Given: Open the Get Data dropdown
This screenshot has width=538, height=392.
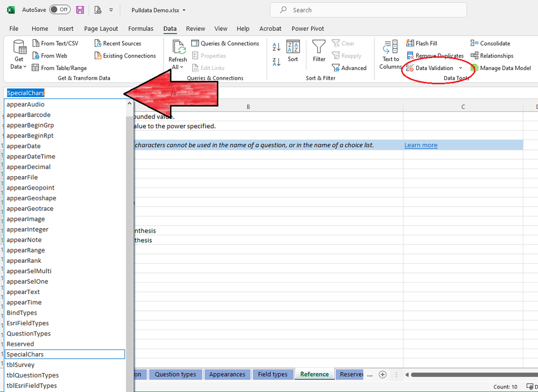Looking at the screenshot, I should coord(19,55).
